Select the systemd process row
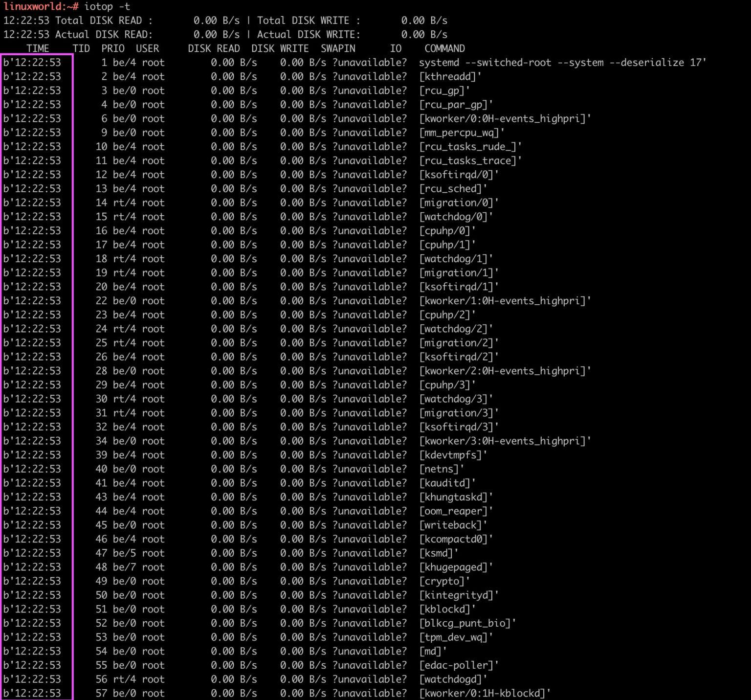 pyautogui.click(x=562, y=63)
